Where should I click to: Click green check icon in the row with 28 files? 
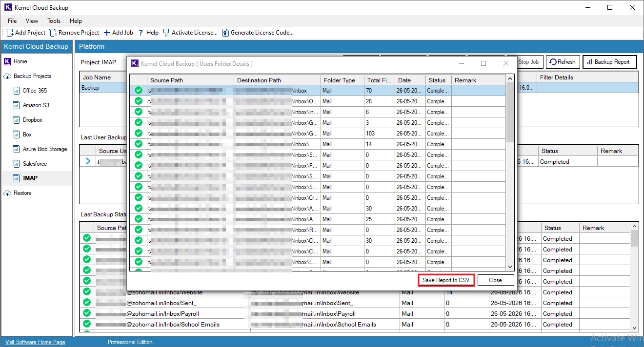tap(139, 101)
